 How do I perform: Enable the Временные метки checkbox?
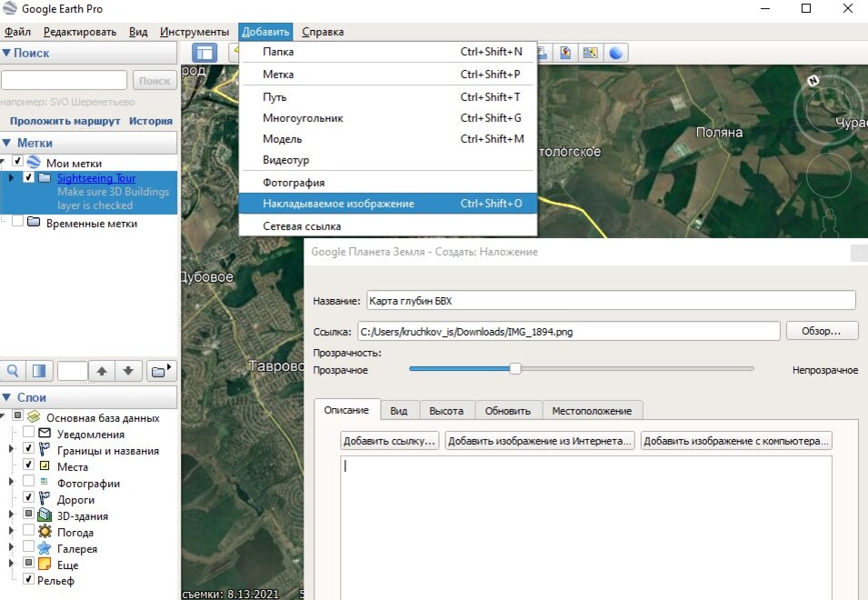click(17, 221)
